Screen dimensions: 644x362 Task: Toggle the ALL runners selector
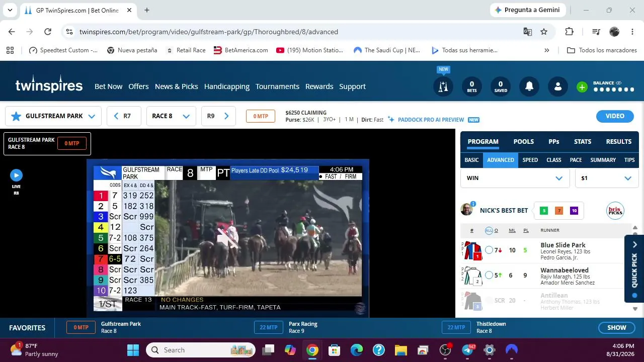click(489, 231)
